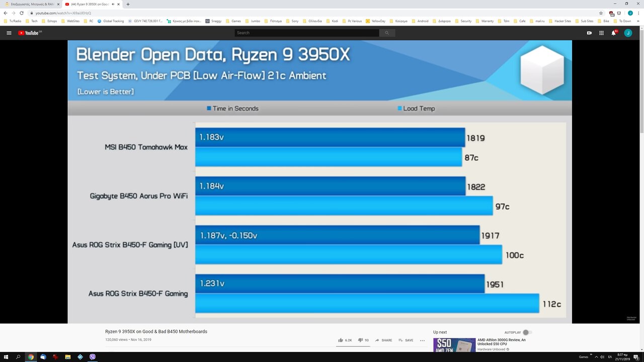The image size is (644, 362).
Task: Open the Android bookmark folder
Action: coord(420,21)
